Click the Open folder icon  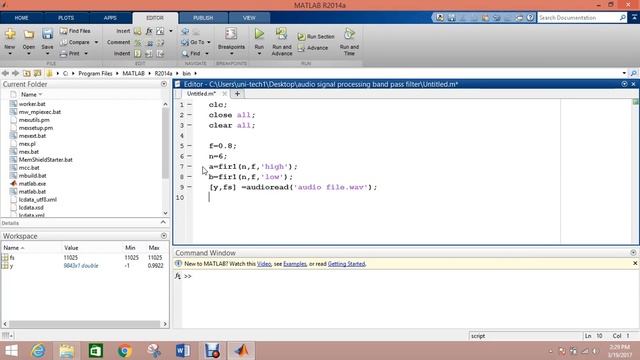29,34
